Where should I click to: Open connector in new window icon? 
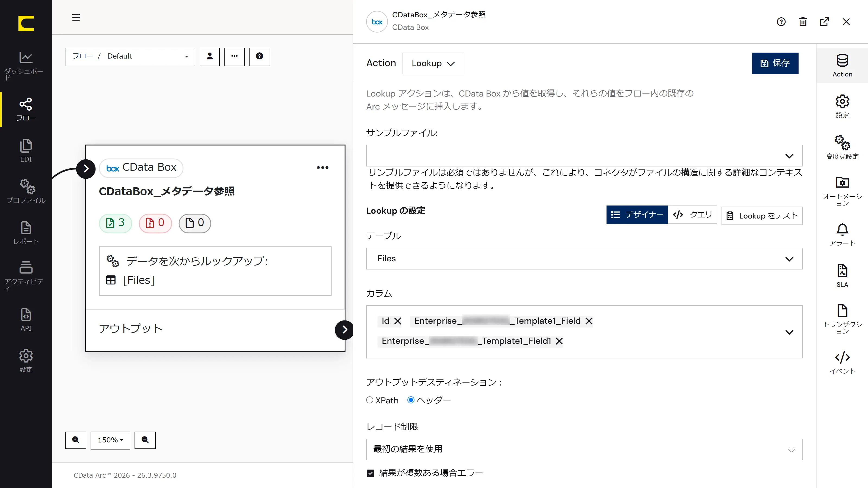coord(825,22)
